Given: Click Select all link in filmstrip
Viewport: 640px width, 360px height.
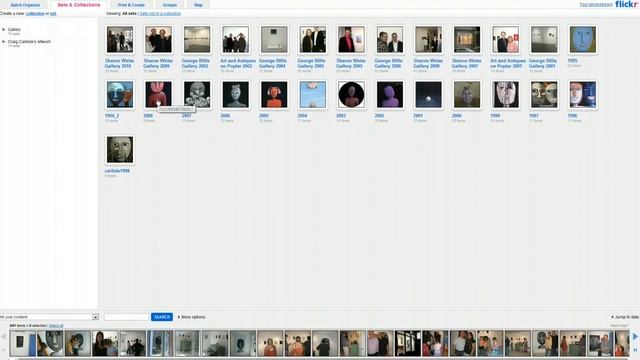Looking at the screenshot, I should click(56, 326).
